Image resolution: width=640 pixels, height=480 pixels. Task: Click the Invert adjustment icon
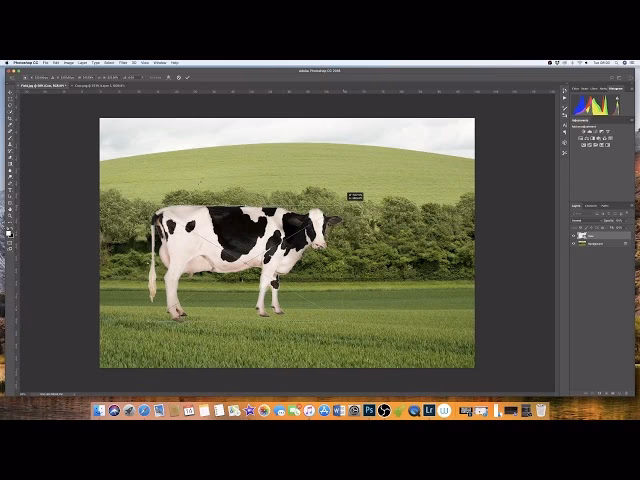583,145
